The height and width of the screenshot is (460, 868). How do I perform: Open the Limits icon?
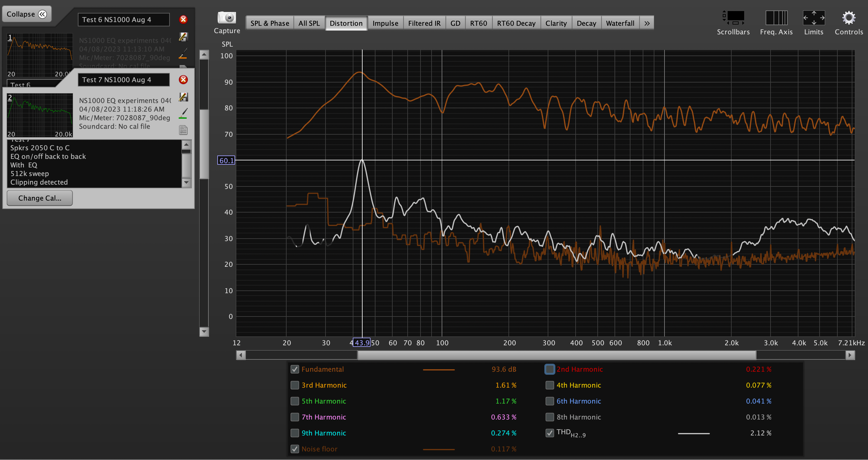point(814,17)
